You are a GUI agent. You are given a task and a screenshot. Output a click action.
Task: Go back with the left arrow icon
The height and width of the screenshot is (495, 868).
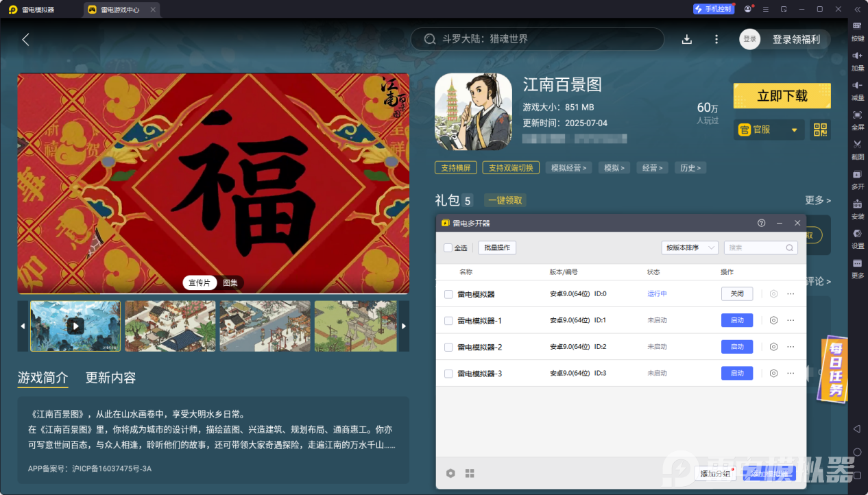click(25, 39)
